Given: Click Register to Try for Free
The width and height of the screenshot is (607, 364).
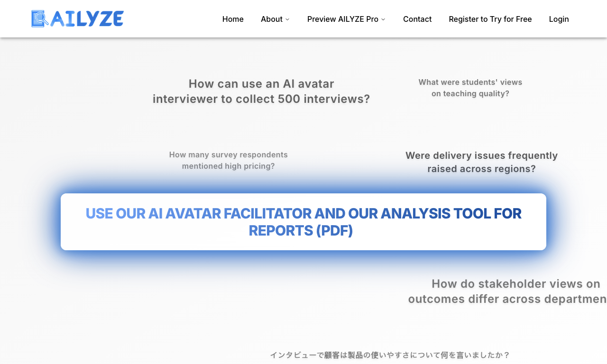Looking at the screenshot, I should (490, 19).
